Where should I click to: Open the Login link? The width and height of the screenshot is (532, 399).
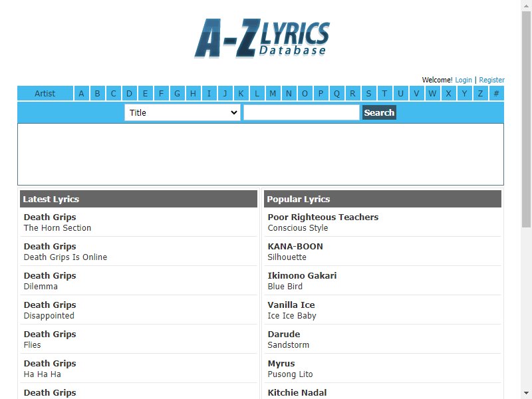click(x=463, y=80)
